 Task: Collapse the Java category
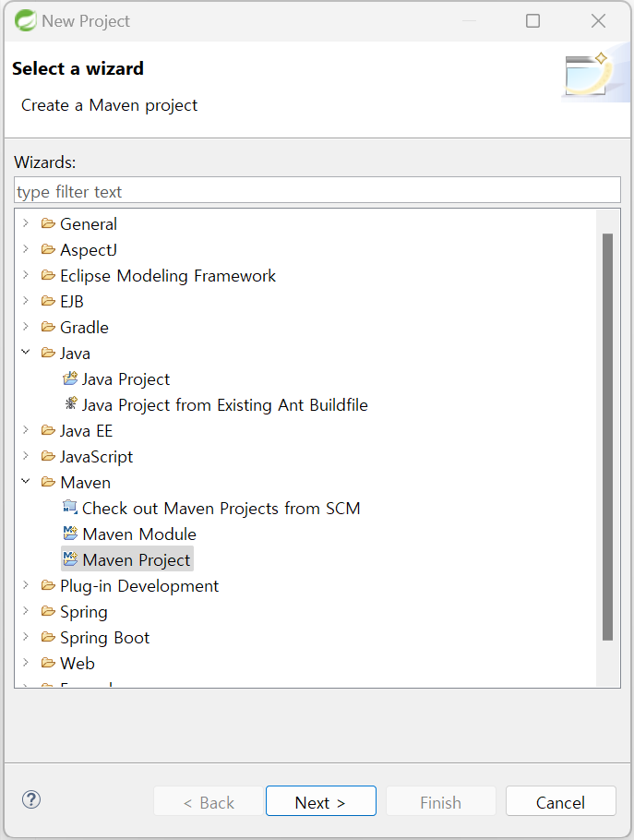point(25,352)
